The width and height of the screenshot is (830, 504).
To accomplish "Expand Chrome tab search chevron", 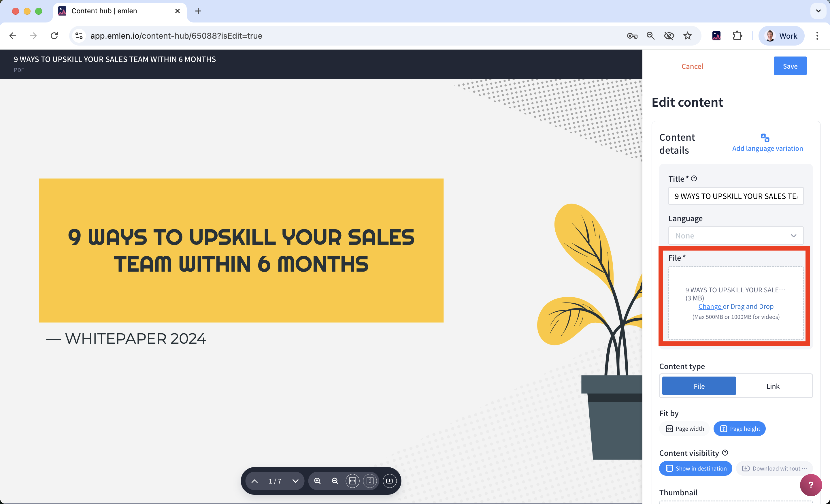I will coord(818,11).
